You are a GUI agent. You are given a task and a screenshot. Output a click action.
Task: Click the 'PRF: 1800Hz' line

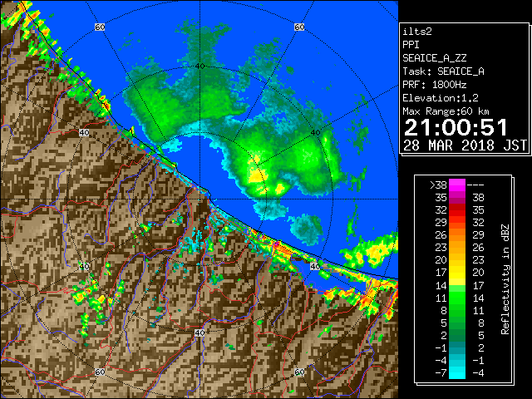pos(434,85)
